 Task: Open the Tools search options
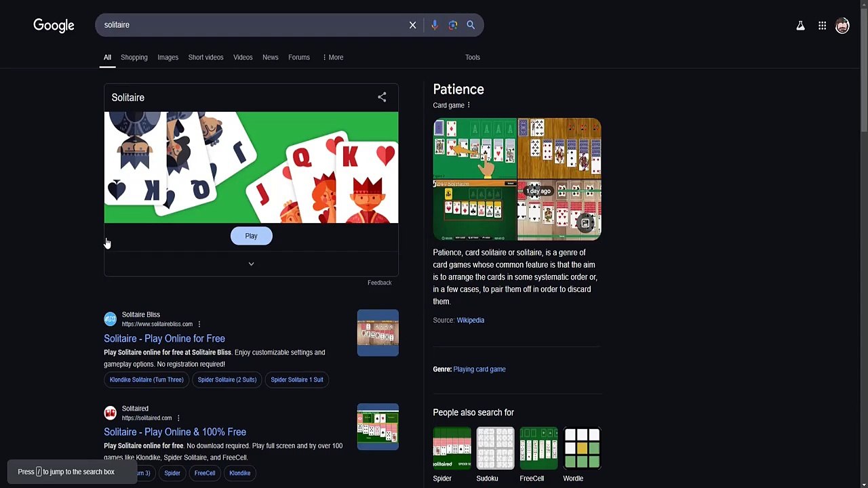tap(473, 58)
